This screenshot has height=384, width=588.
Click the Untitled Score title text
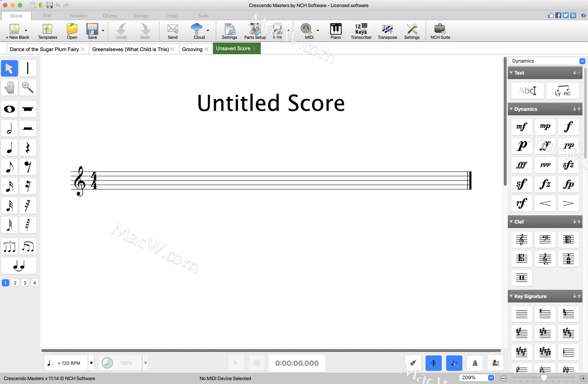(x=271, y=103)
